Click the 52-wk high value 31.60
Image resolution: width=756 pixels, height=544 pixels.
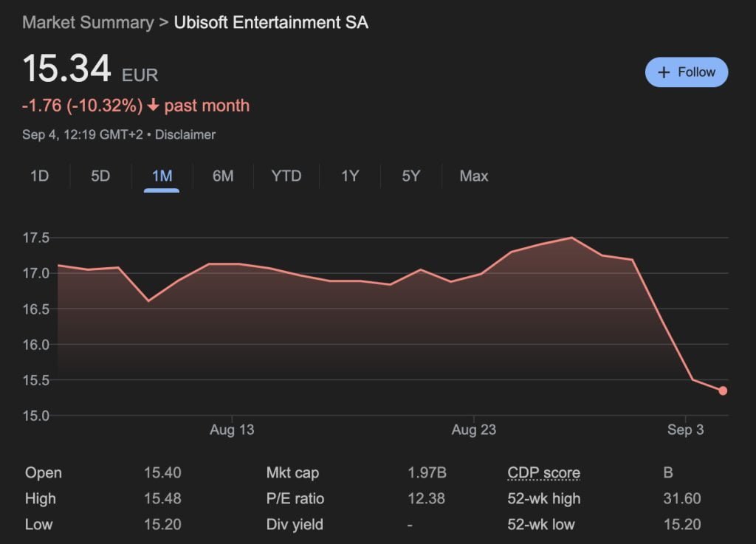point(681,498)
